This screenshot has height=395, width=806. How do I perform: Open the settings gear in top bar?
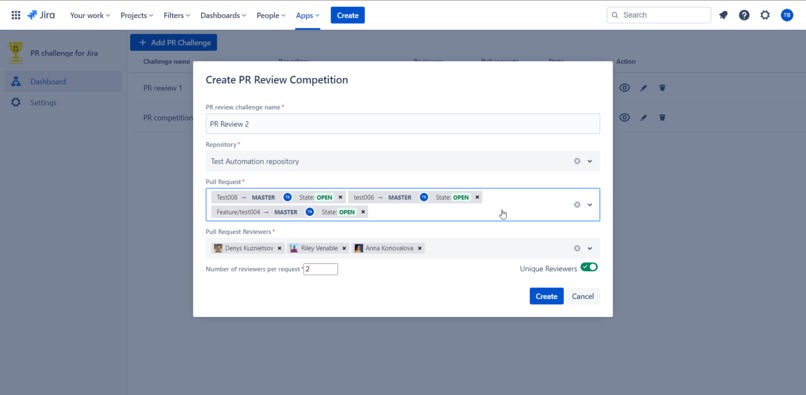coord(765,15)
